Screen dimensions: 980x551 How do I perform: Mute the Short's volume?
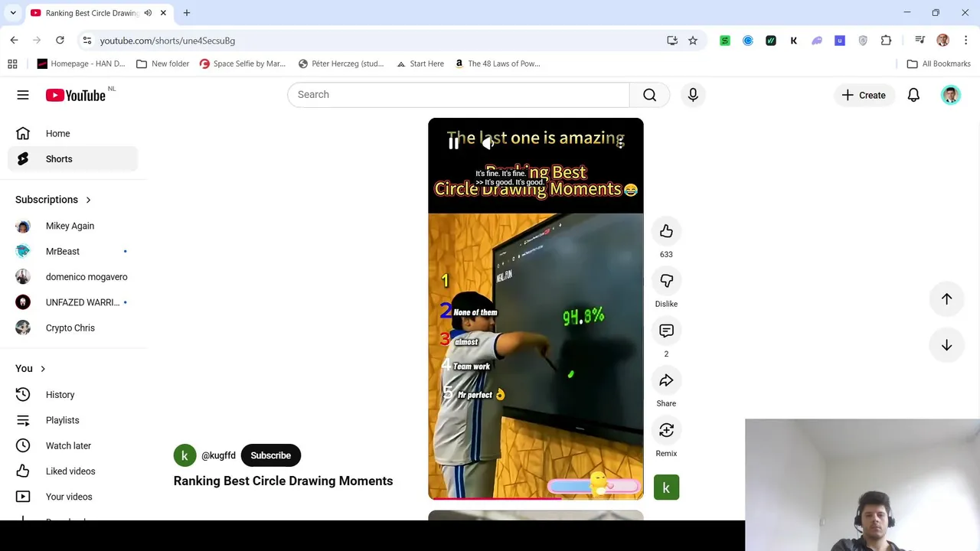(x=488, y=143)
